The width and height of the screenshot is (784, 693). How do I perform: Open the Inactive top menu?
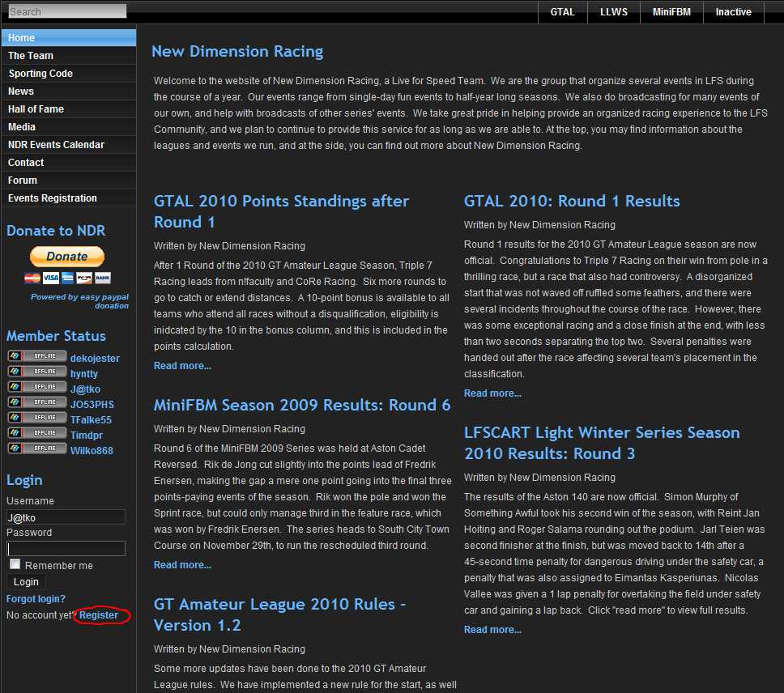coord(733,12)
